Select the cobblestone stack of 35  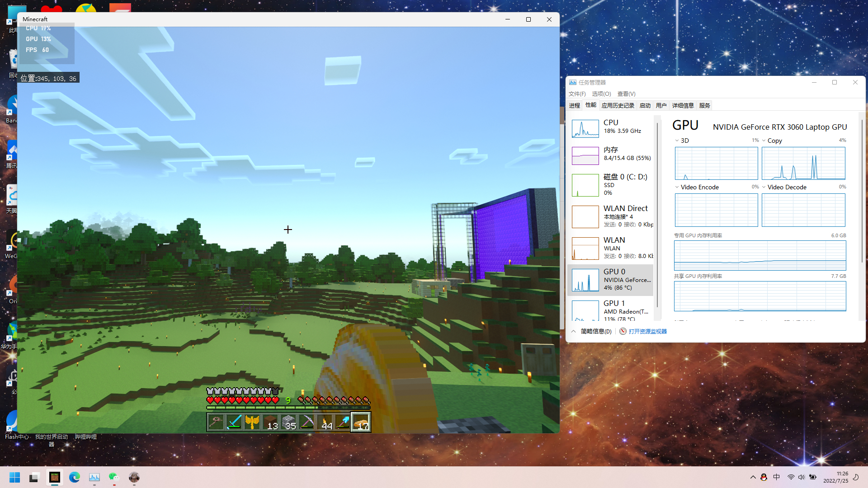[288, 422]
